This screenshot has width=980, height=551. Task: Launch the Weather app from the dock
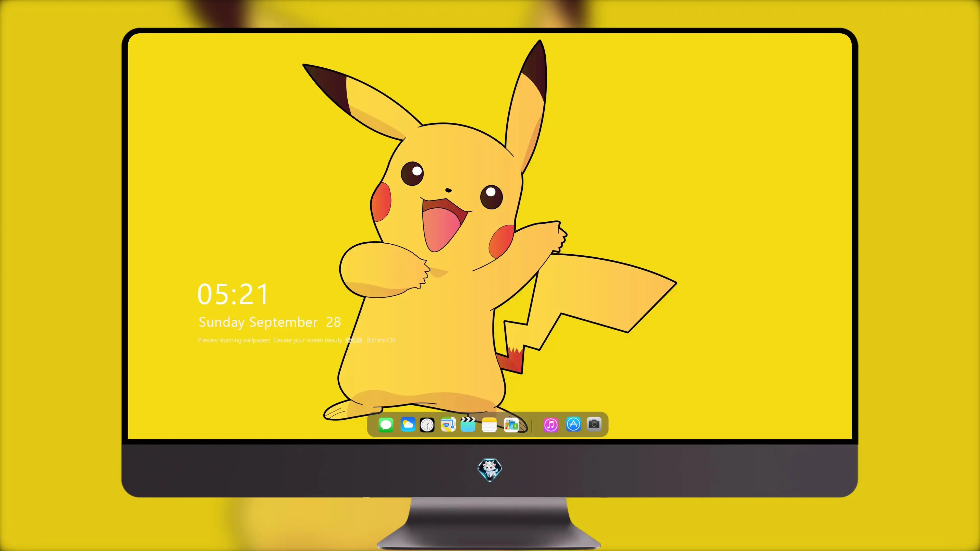click(x=408, y=424)
